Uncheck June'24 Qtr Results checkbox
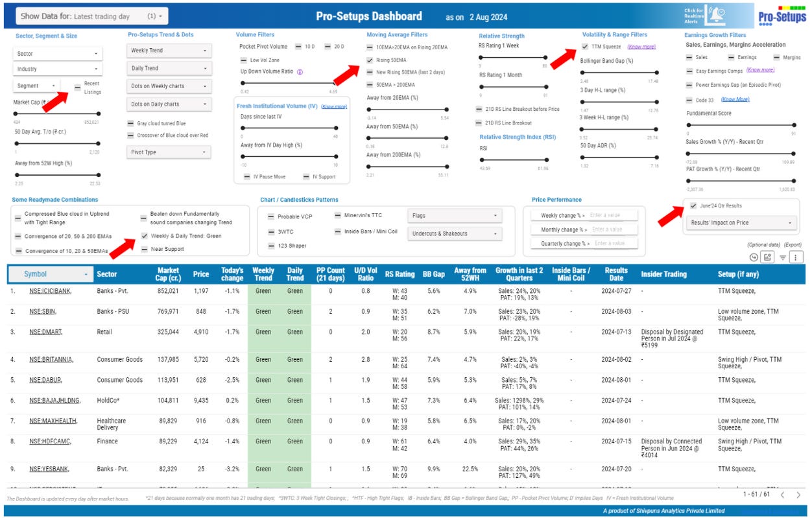This screenshot has width=812, height=518. point(693,206)
